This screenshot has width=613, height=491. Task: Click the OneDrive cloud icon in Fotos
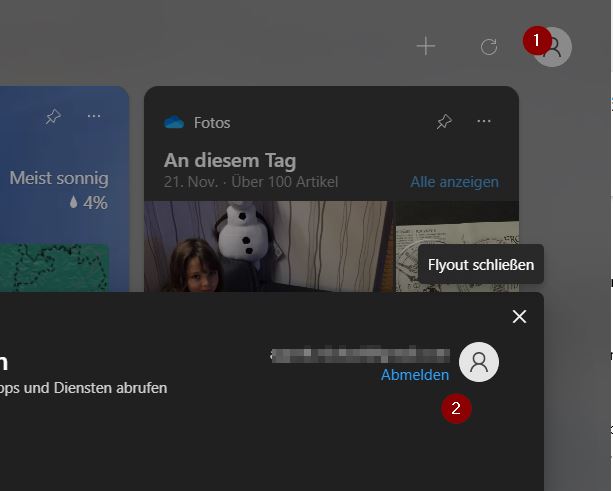pos(174,122)
